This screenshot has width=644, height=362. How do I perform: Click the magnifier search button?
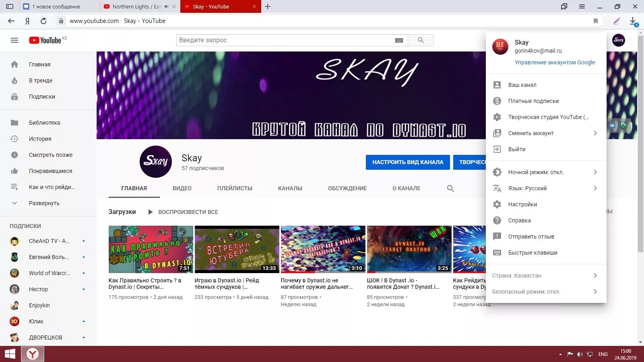coord(421,40)
